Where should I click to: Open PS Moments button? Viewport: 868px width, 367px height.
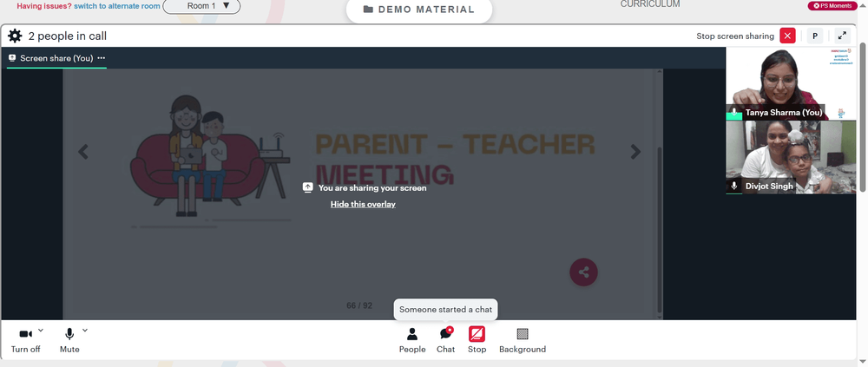point(833,5)
